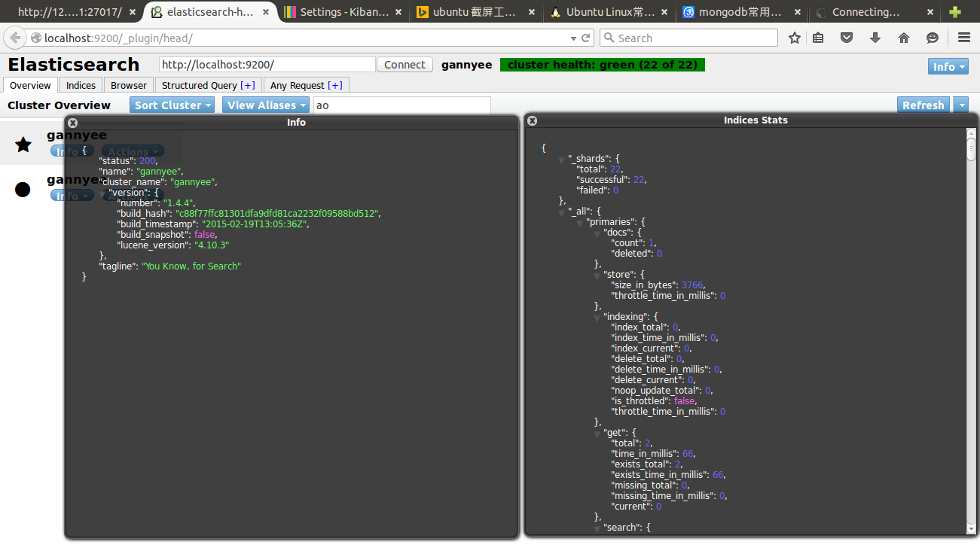Click the "build_hash" value in Info

point(277,214)
